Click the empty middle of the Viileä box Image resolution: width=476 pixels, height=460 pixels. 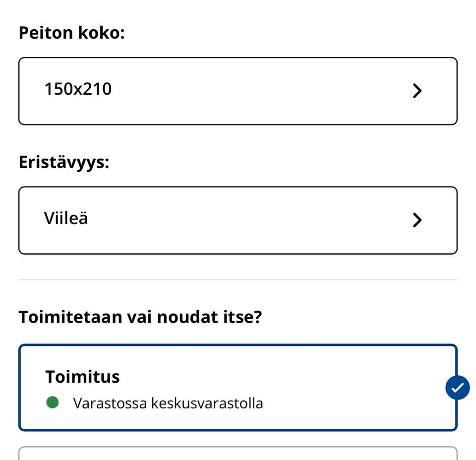(248, 221)
